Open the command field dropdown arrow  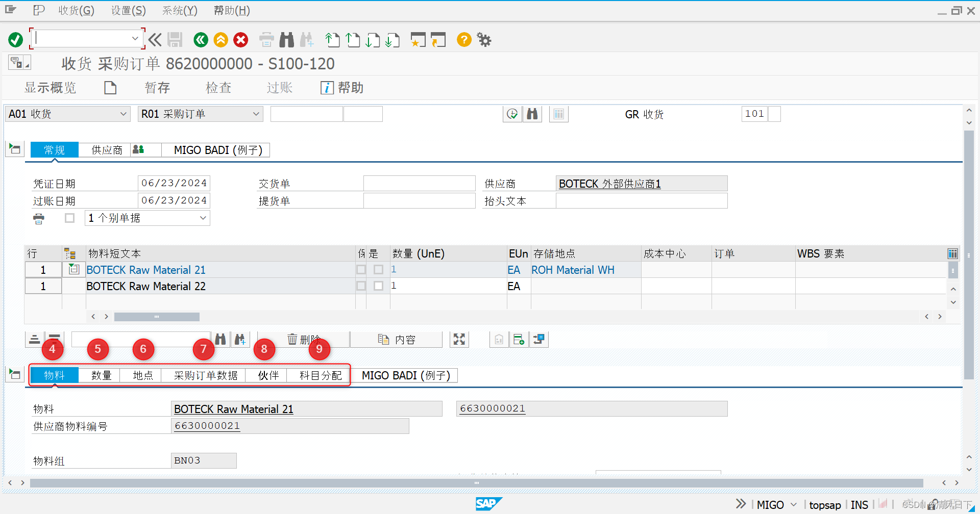click(x=135, y=39)
